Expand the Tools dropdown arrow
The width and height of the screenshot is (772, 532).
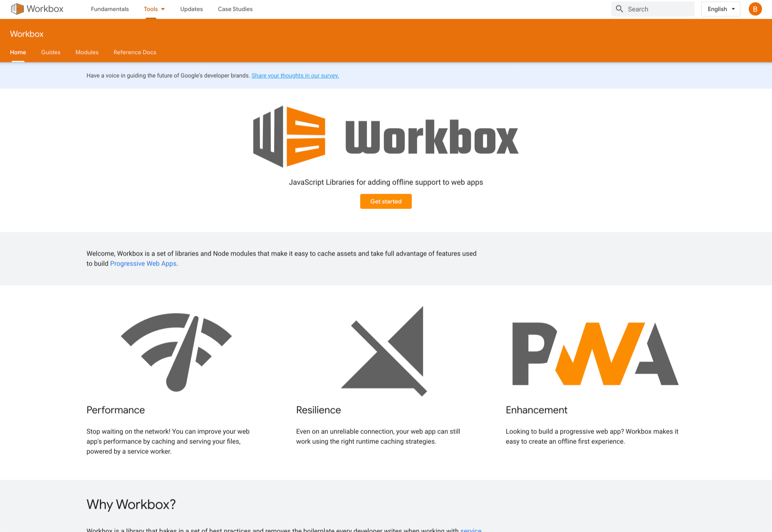[163, 9]
